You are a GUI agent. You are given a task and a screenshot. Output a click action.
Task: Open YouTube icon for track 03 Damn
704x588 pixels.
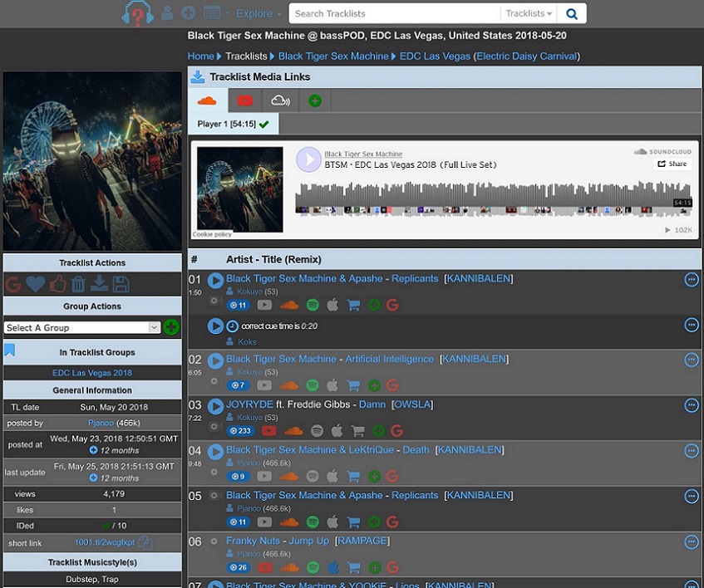[268, 431]
